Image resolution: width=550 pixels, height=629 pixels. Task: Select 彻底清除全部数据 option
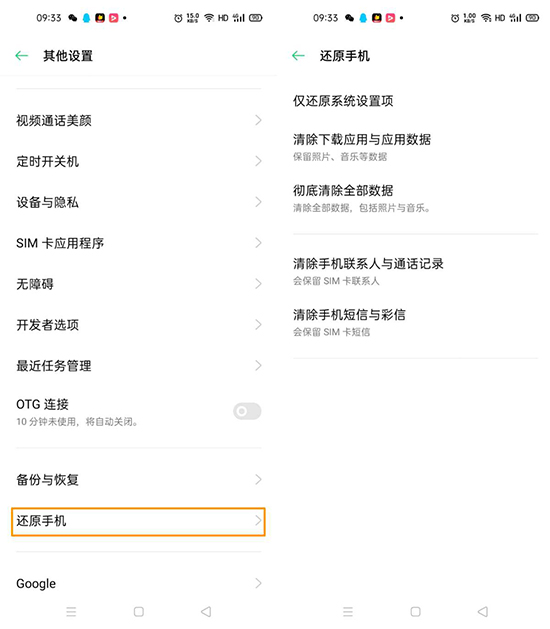(x=415, y=198)
